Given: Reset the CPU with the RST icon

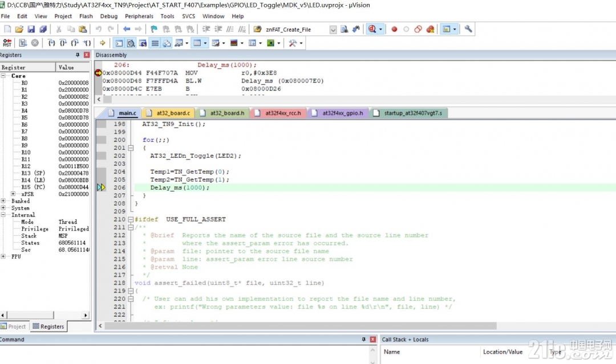Looking at the screenshot, I should point(7,43).
